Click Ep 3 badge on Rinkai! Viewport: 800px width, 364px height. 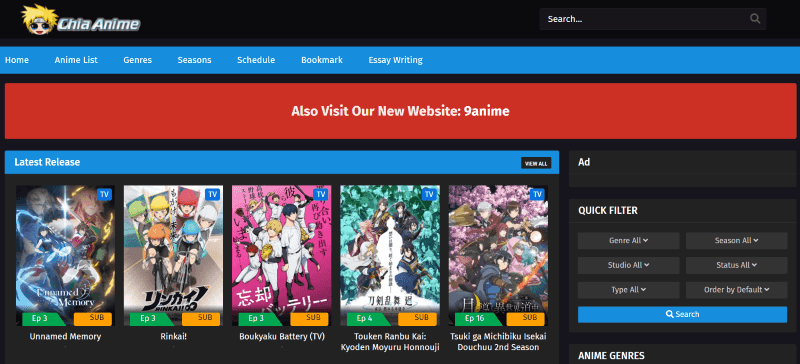(x=152, y=319)
